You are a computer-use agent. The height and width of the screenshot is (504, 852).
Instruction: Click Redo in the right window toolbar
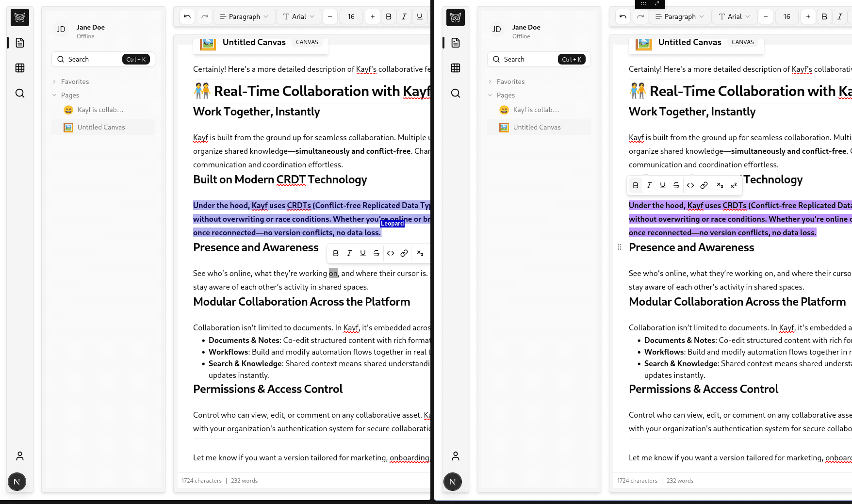[640, 16]
